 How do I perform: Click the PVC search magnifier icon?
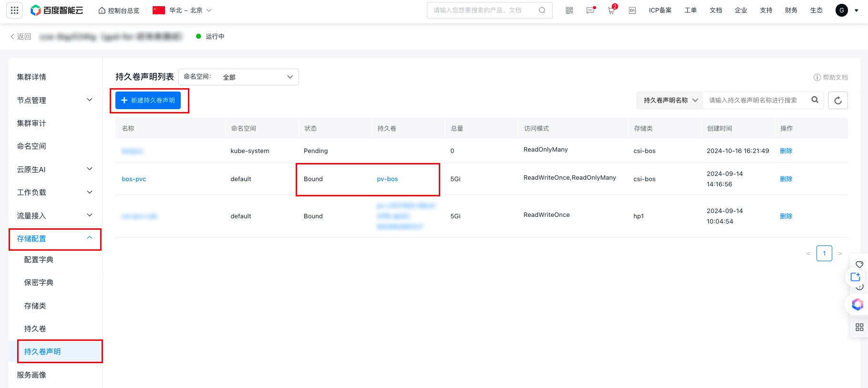tap(815, 100)
